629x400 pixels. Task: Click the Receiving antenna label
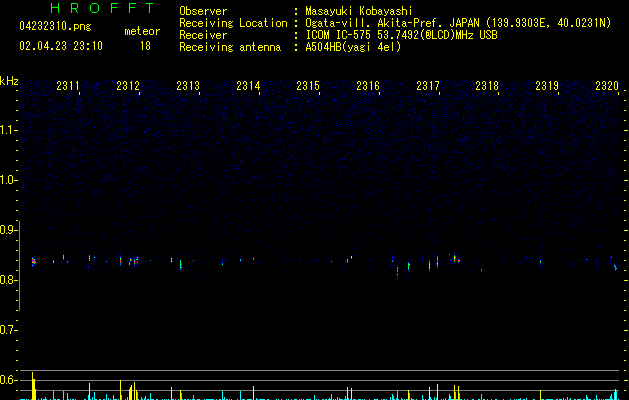click(230, 47)
